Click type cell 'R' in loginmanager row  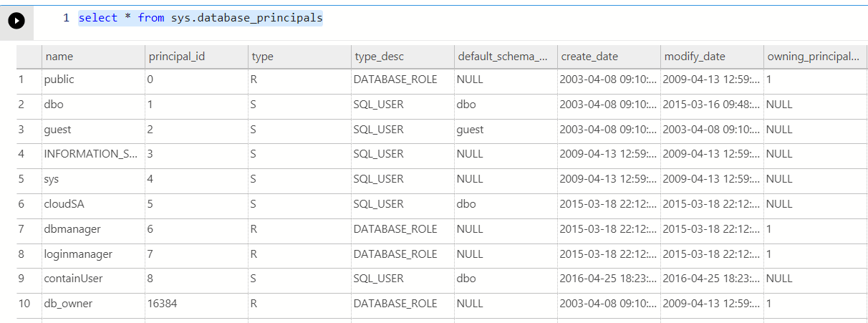tap(299, 254)
